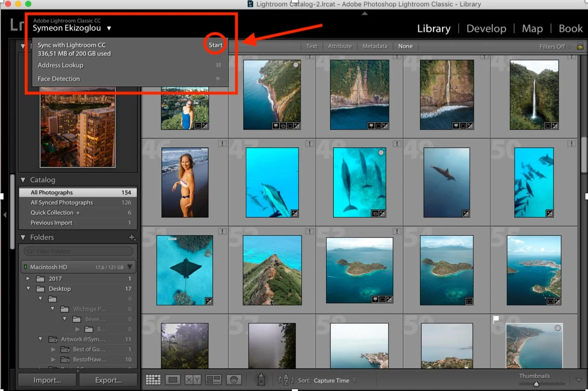Screen dimensions: 588x391
Task: Click the metadata warning badge on cell 46
Action: 222,144
